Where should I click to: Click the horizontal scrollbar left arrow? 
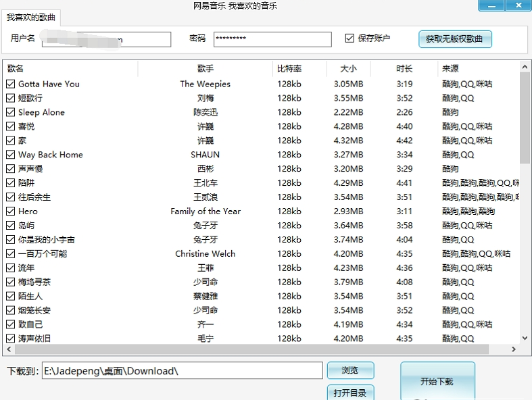[x=9, y=349]
